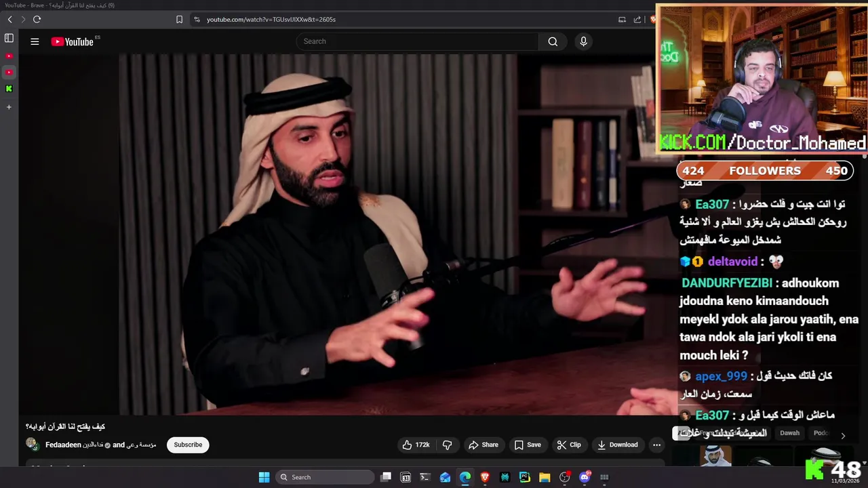Click the video title below the player
Image resolution: width=868 pixels, height=488 pixels.
(x=65, y=426)
